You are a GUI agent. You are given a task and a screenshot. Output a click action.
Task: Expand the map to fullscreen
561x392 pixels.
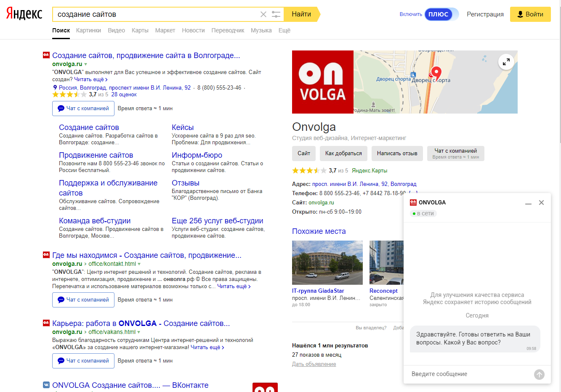(506, 62)
